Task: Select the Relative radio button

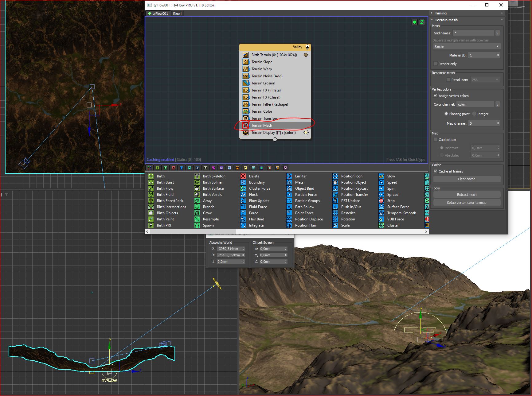Action: 442,148
